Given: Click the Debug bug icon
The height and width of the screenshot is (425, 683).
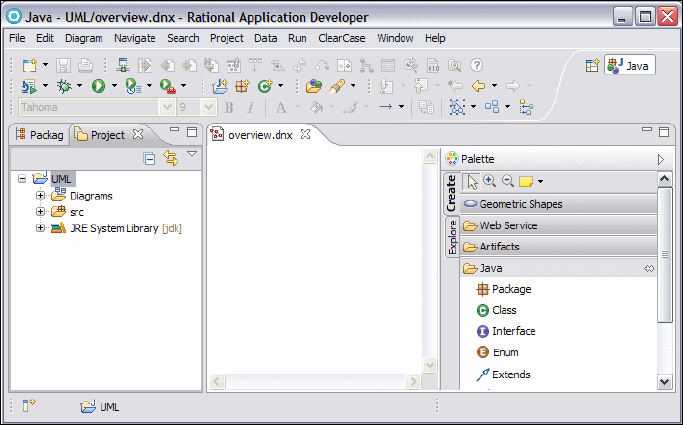Looking at the screenshot, I should pyautogui.click(x=64, y=86).
